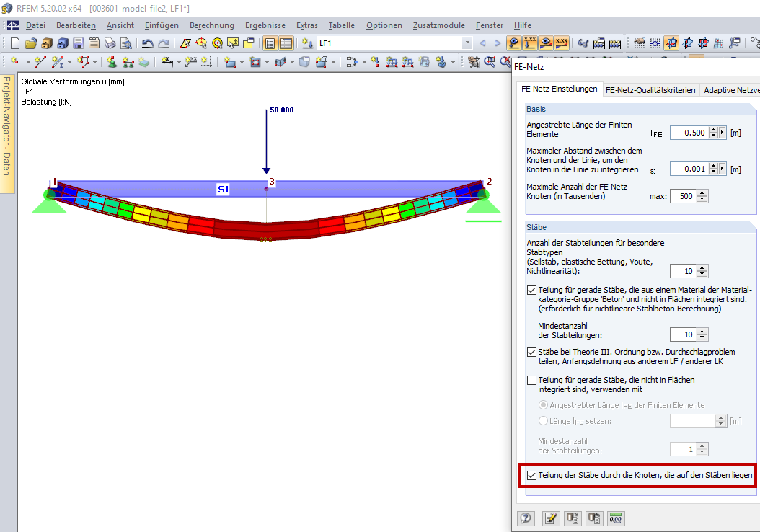This screenshot has height=532, width=760.
Task: Open the Hilfe menu
Action: pos(523,25)
